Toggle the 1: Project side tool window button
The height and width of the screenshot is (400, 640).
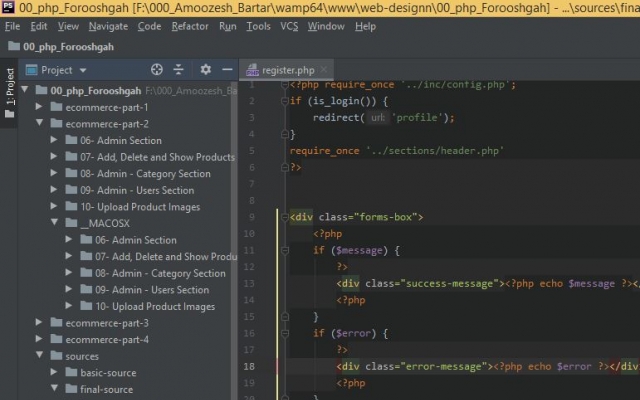click(9, 93)
